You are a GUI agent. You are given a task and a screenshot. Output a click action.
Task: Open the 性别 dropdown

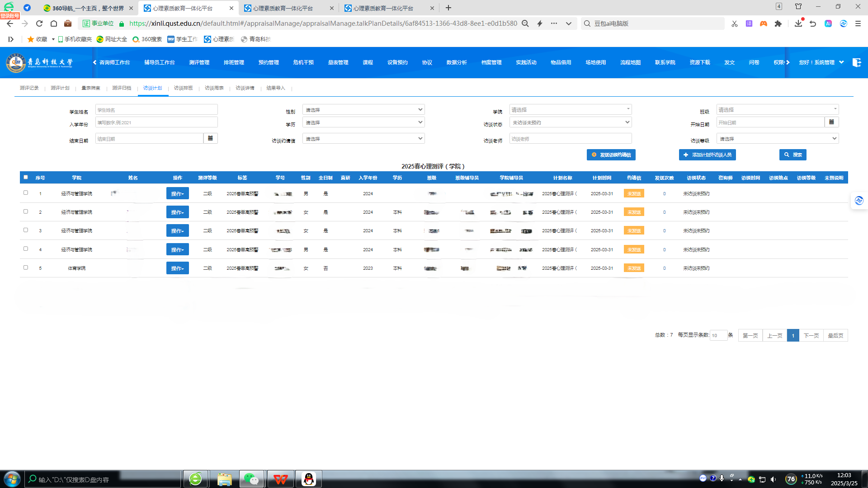[x=363, y=110]
